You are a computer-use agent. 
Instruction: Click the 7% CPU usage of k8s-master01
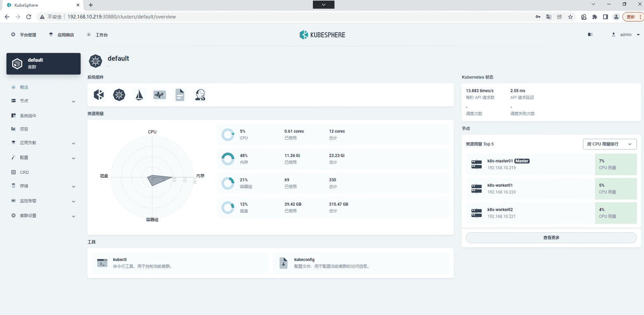(x=602, y=161)
